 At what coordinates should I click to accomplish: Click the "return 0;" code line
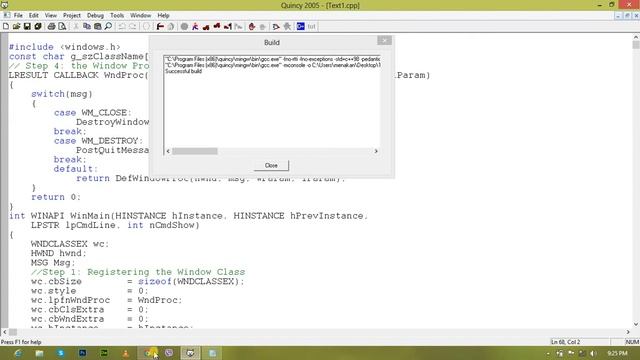(56, 197)
